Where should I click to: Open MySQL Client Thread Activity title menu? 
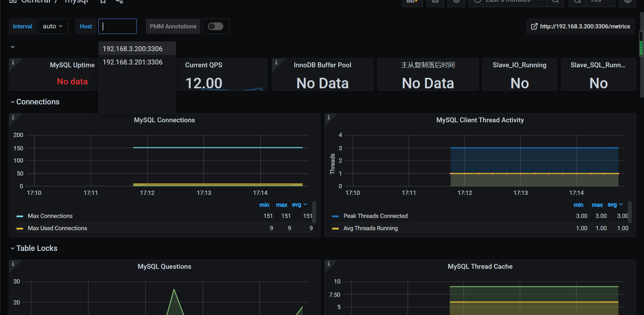pyautogui.click(x=480, y=120)
